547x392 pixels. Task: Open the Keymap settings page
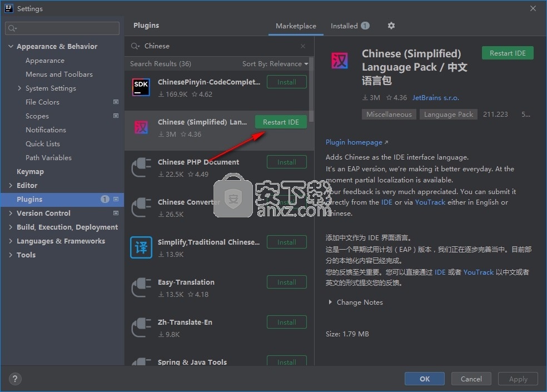point(31,171)
